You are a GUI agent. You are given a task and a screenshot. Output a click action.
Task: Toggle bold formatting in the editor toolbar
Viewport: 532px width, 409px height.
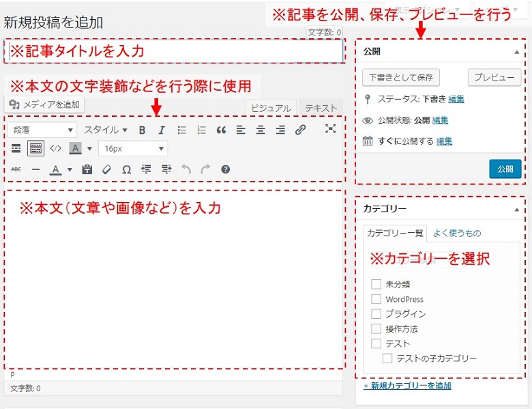tap(142, 130)
